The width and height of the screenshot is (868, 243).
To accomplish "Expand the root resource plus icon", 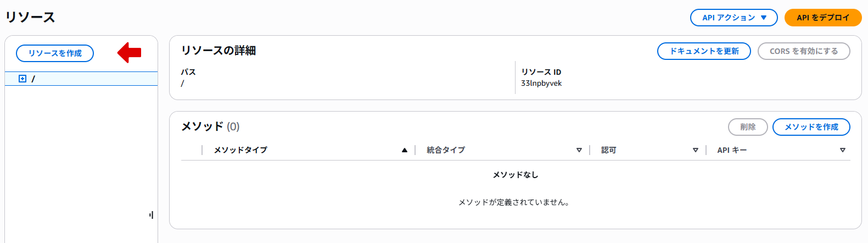I will pyautogui.click(x=23, y=79).
